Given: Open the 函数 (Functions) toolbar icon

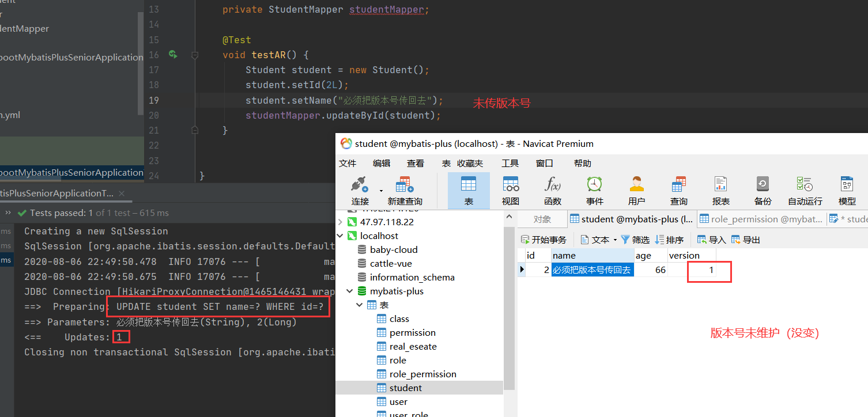Looking at the screenshot, I should pyautogui.click(x=552, y=190).
